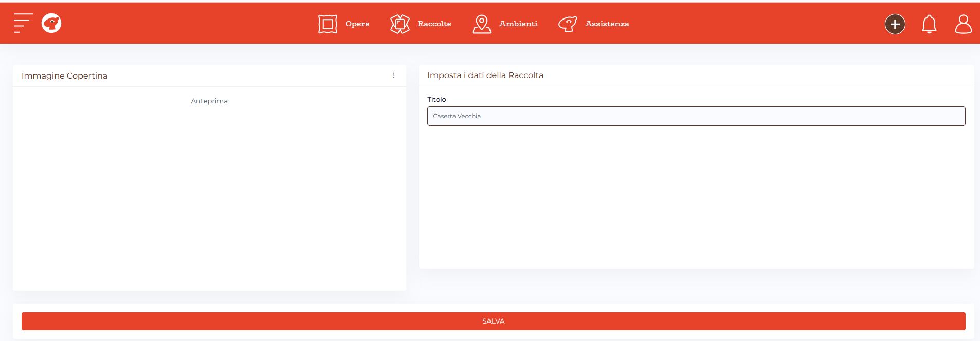Image resolution: width=980 pixels, height=341 pixels.
Task: Click the Immagine Copertina heading
Action: click(64, 76)
